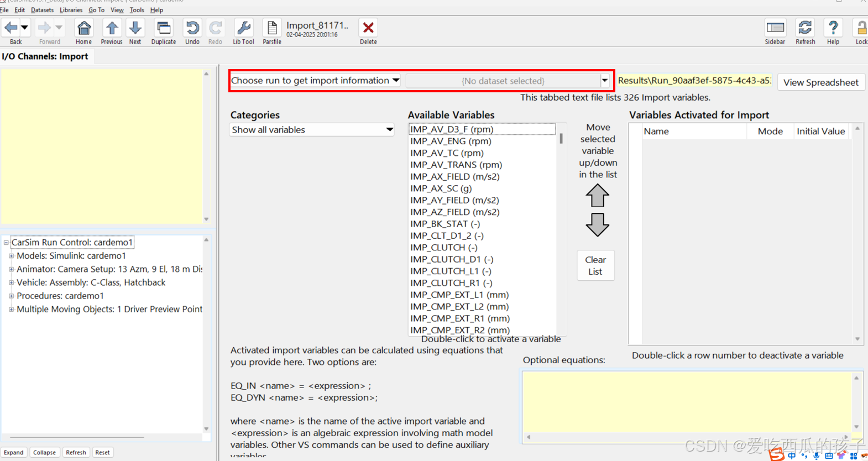Refresh using the toolbar Refresh icon
The height and width of the screenshot is (461, 868).
[805, 28]
